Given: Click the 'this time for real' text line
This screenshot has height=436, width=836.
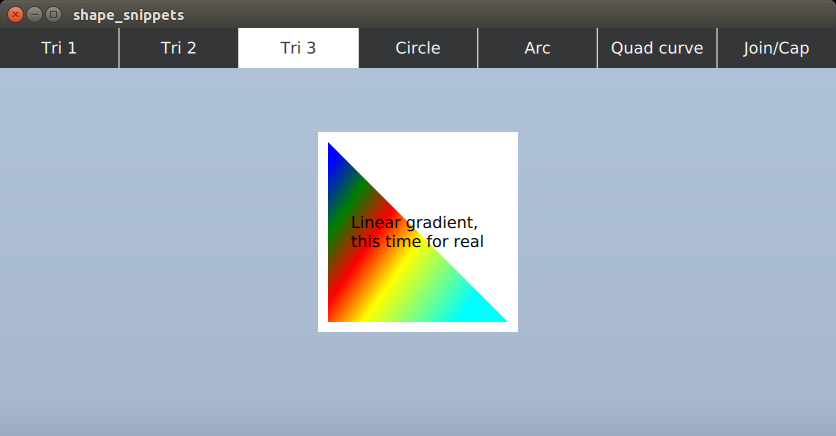Looking at the screenshot, I should coord(417,241).
